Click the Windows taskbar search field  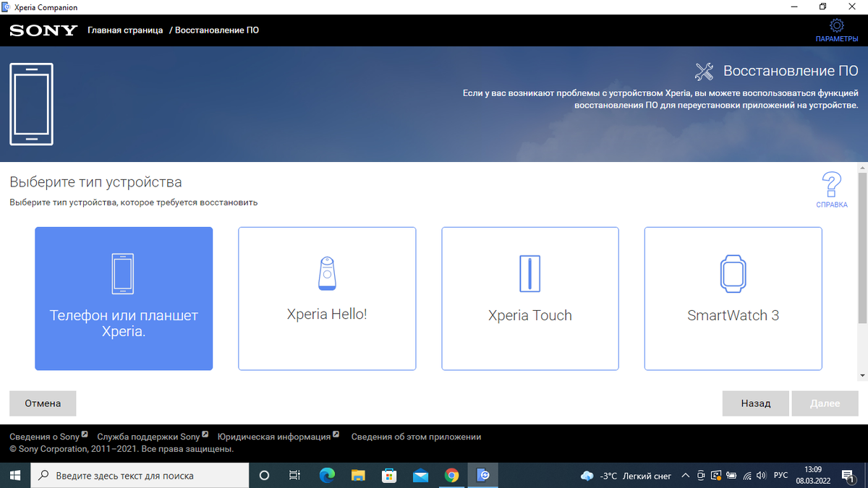[x=140, y=476]
